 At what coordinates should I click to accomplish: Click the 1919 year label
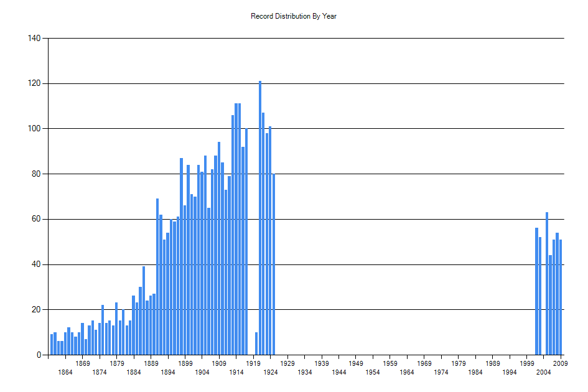tap(253, 363)
